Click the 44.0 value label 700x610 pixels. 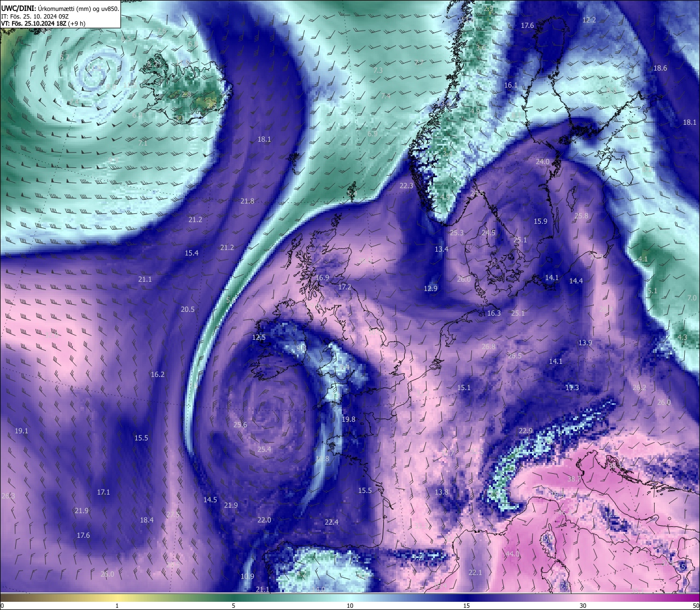pyautogui.click(x=512, y=554)
